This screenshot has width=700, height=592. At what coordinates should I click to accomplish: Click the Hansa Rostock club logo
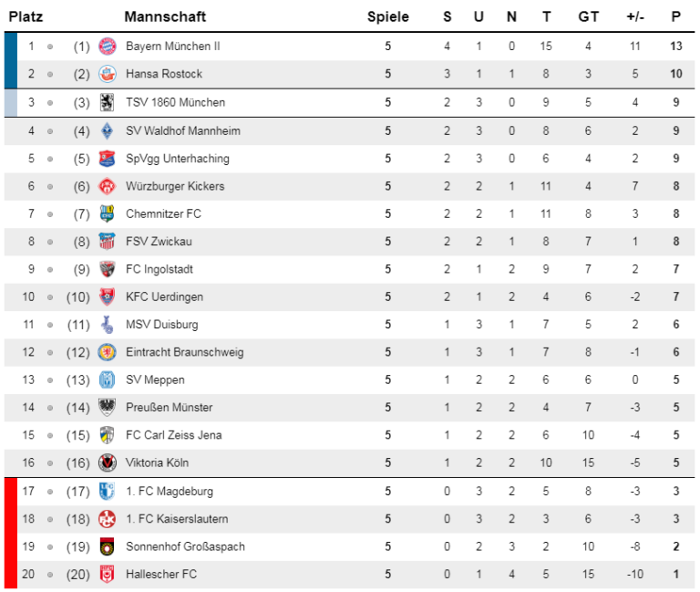[108, 74]
